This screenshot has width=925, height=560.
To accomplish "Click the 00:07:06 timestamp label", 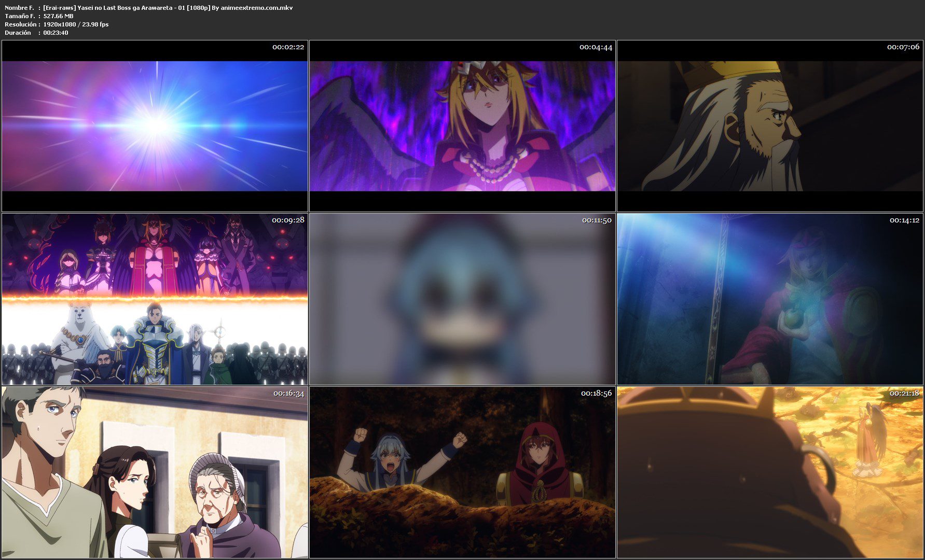I will click(x=903, y=47).
